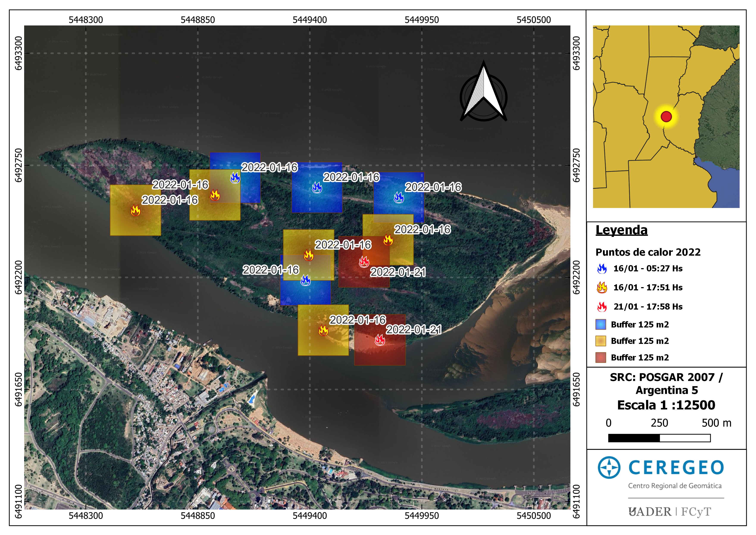Image resolution: width=756 pixels, height=535 pixels.
Task: Click the 21/01 - 17:58 Hs legend entry
Action: tap(648, 307)
